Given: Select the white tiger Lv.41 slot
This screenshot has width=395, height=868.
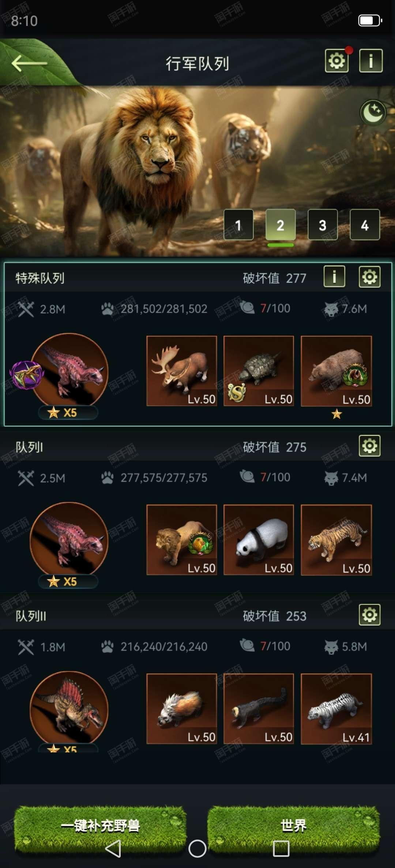Looking at the screenshot, I should [336, 709].
